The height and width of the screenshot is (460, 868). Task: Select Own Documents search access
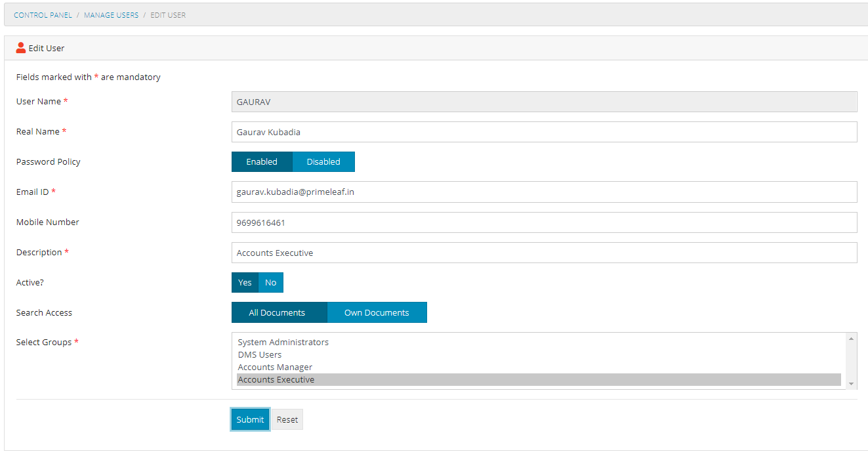[377, 312]
